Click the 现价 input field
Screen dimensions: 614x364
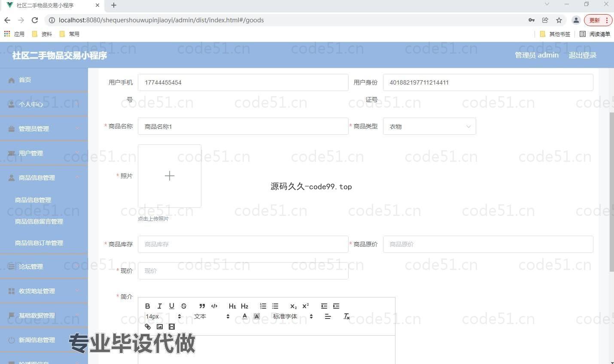(243, 271)
